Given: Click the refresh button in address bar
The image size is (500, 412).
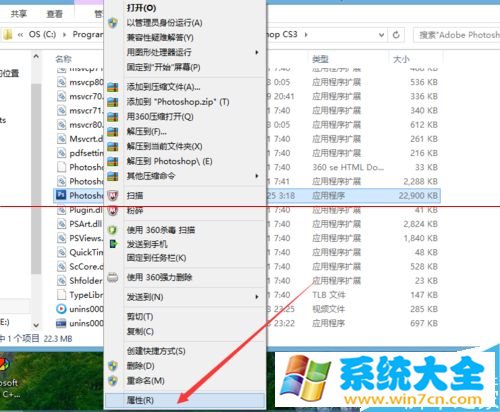Looking at the screenshot, I should point(396,35).
